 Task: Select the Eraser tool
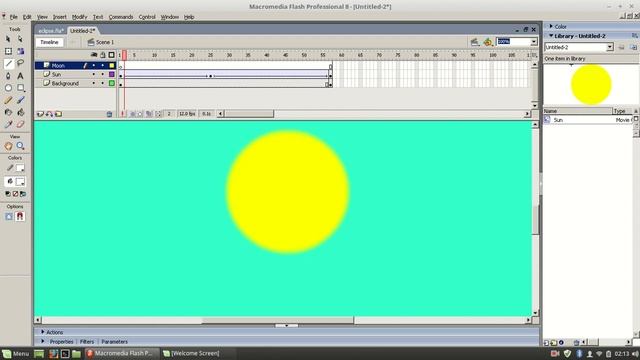coord(20,124)
